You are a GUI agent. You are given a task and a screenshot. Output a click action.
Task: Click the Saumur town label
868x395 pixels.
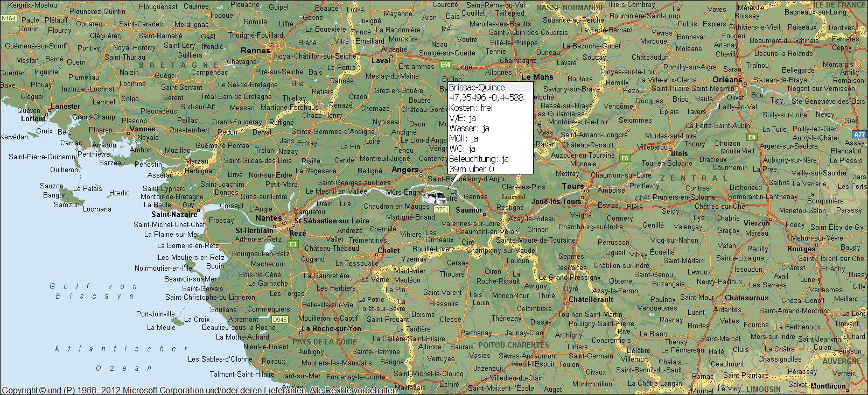[469, 210]
